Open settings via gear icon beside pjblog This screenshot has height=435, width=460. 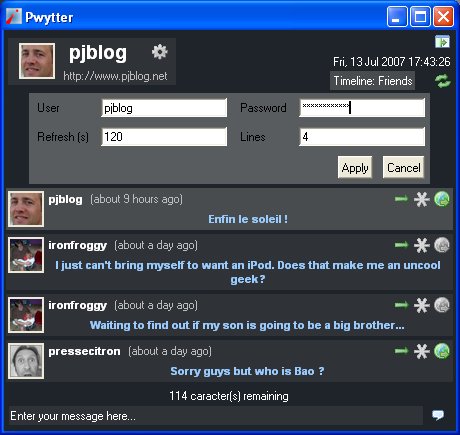[160, 52]
